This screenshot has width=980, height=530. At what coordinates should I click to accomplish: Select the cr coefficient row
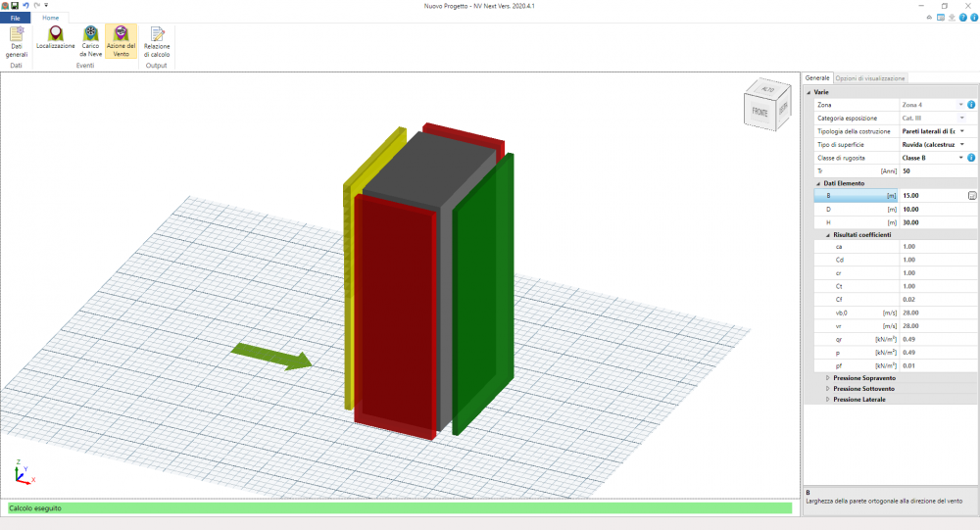point(895,273)
